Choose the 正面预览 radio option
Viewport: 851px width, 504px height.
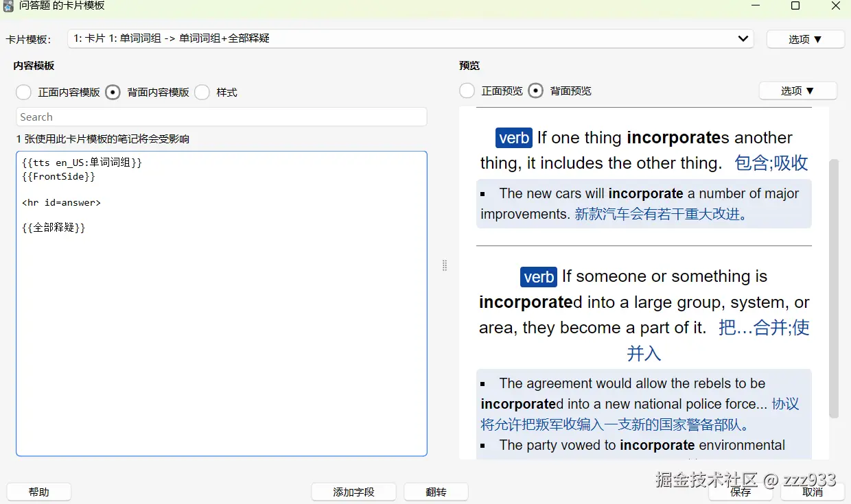(x=467, y=91)
